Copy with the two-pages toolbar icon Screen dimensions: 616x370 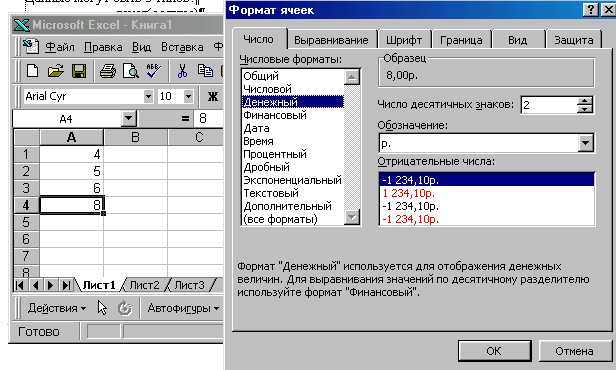[205, 71]
